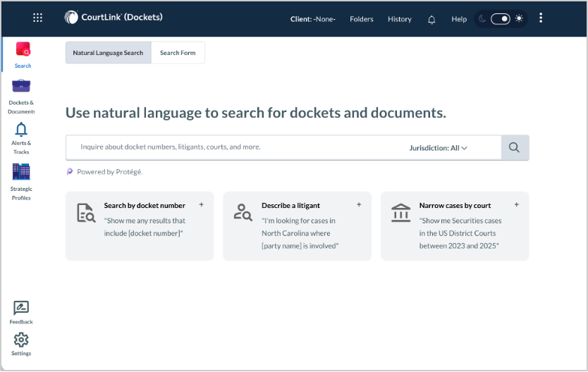Screen dimensions: 588x372
Task: Open Dockets & Documents briefcase icon
Action: [21, 87]
